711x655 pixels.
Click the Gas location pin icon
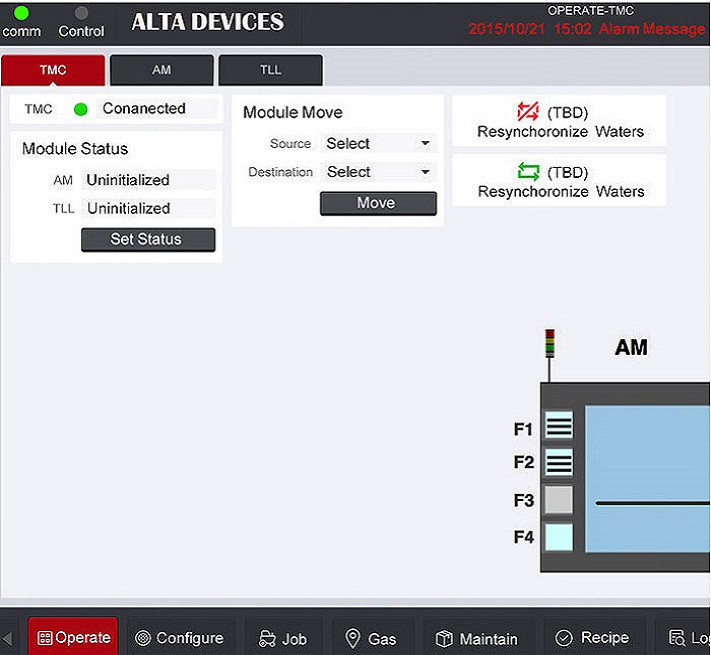(352, 638)
